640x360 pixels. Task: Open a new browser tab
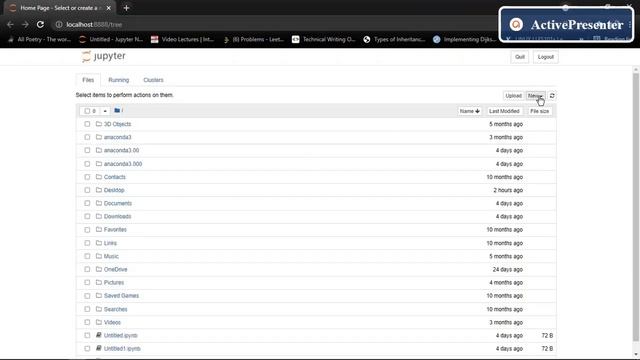coord(126,8)
